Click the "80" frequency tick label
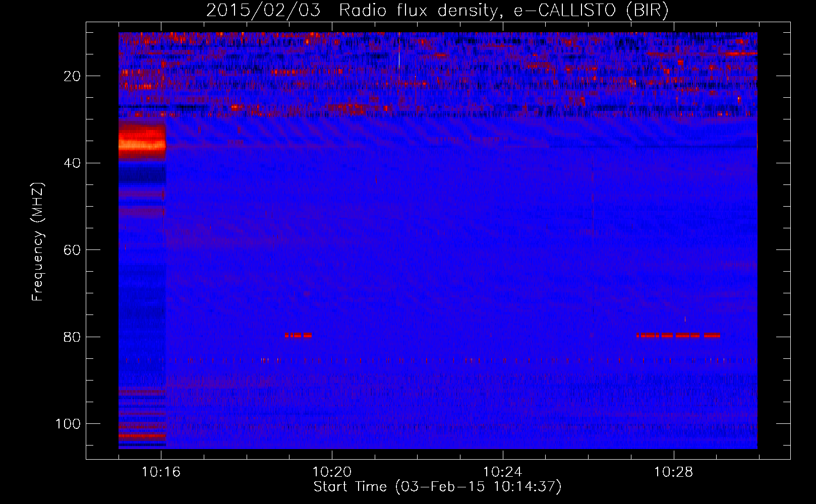816x504 pixels. pyautogui.click(x=73, y=337)
